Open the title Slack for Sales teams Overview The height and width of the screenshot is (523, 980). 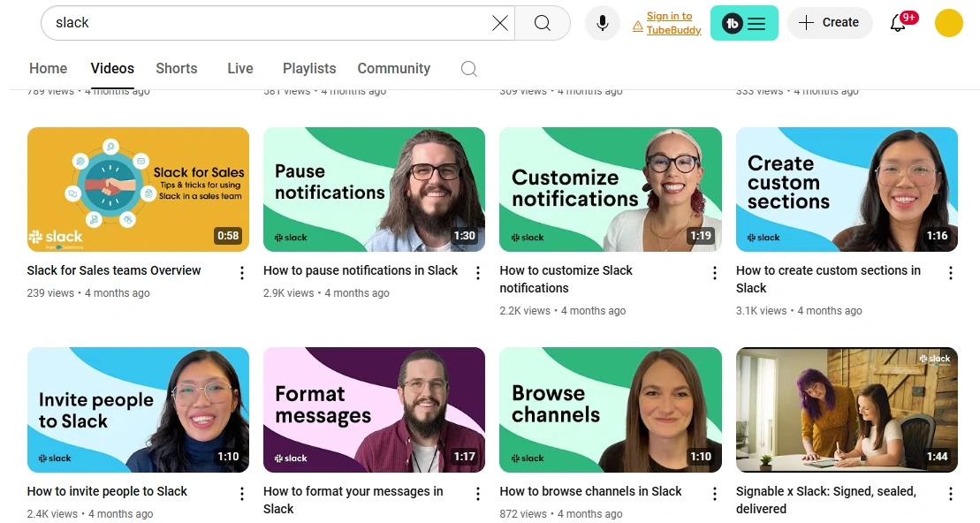click(x=114, y=270)
